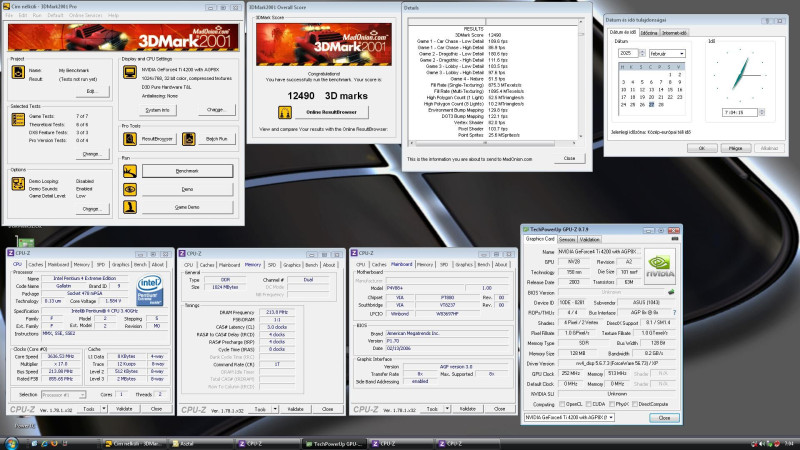
Task: Click Mégse in the date and time dialog
Action: [x=735, y=148]
